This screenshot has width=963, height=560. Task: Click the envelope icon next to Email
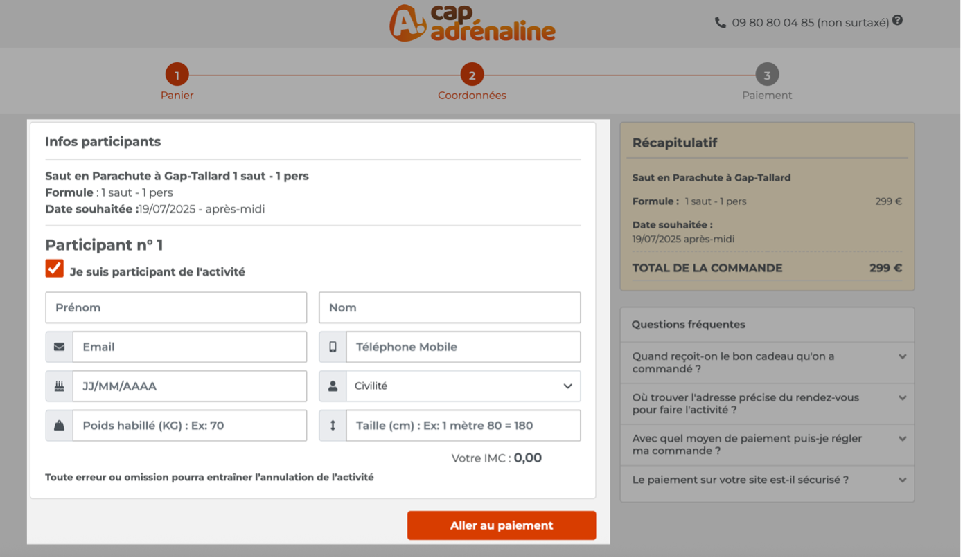click(59, 347)
